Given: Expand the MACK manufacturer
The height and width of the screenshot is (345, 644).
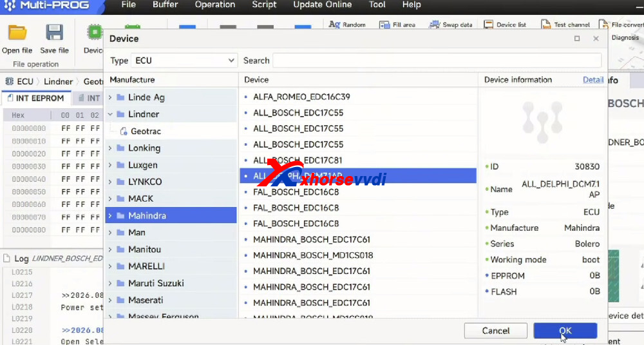Looking at the screenshot, I should click(x=110, y=199).
